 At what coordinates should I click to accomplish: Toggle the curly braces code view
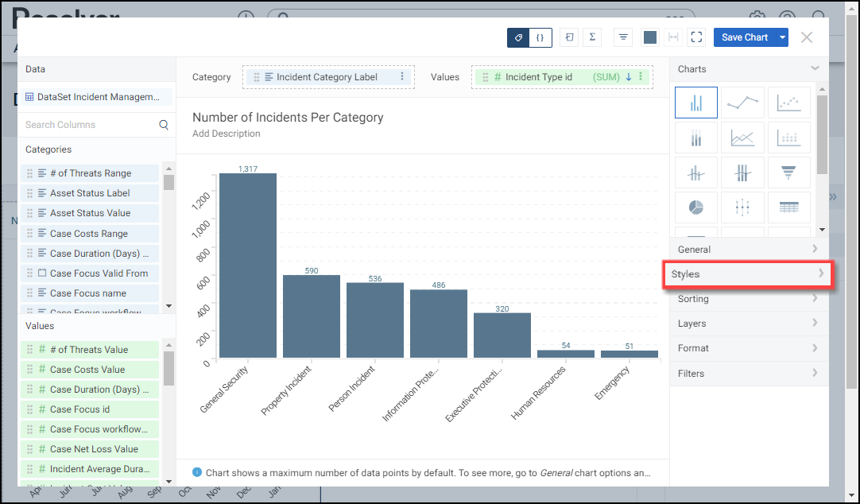coord(540,37)
